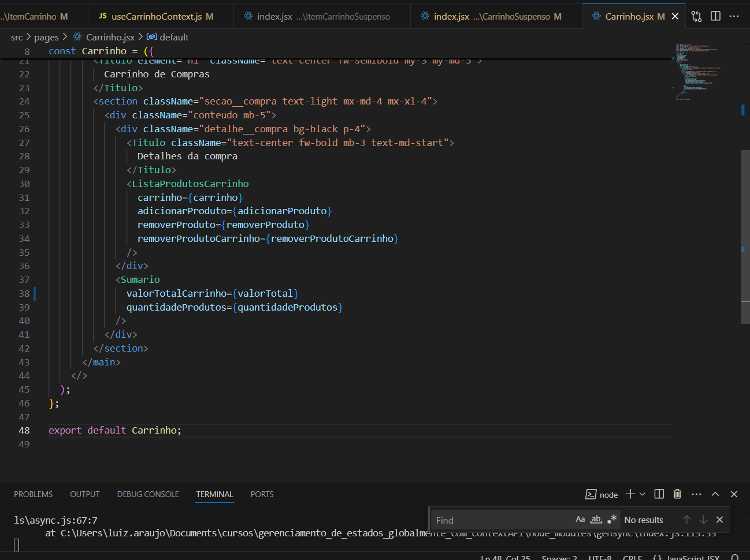Click 'Carrinho de Compras' text on line 22
Viewport: 750px width, 560px height.
tap(157, 74)
